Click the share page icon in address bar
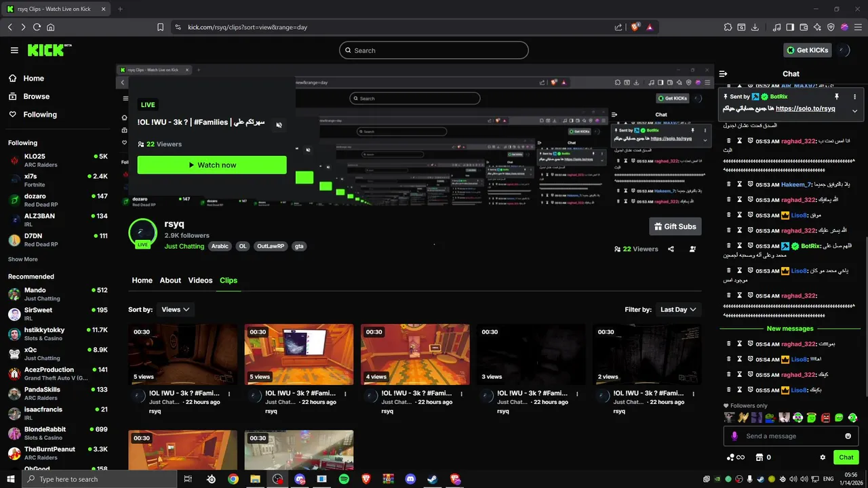The width and height of the screenshot is (868, 488). [x=618, y=27]
